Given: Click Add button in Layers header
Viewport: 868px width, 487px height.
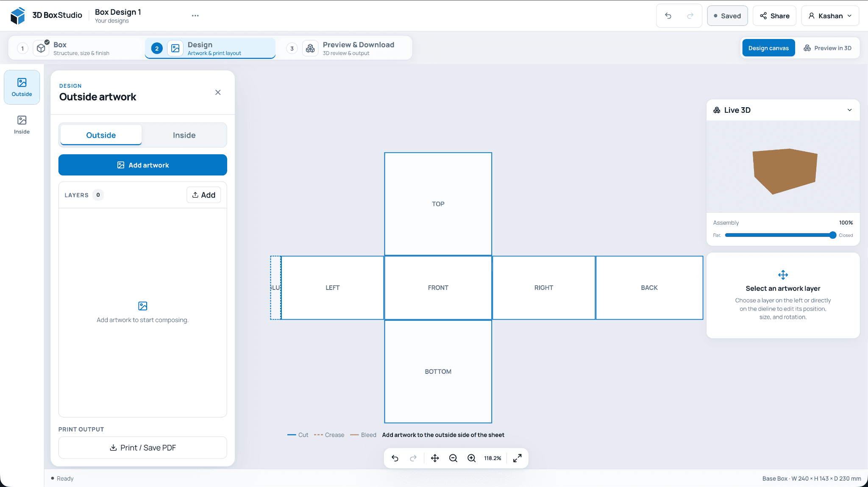Looking at the screenshot, I should [203, 195].
